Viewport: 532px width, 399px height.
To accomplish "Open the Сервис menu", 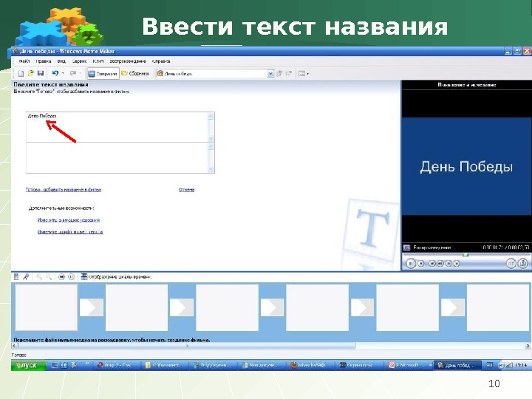I will pyautogui.click(x=79, y=61).
